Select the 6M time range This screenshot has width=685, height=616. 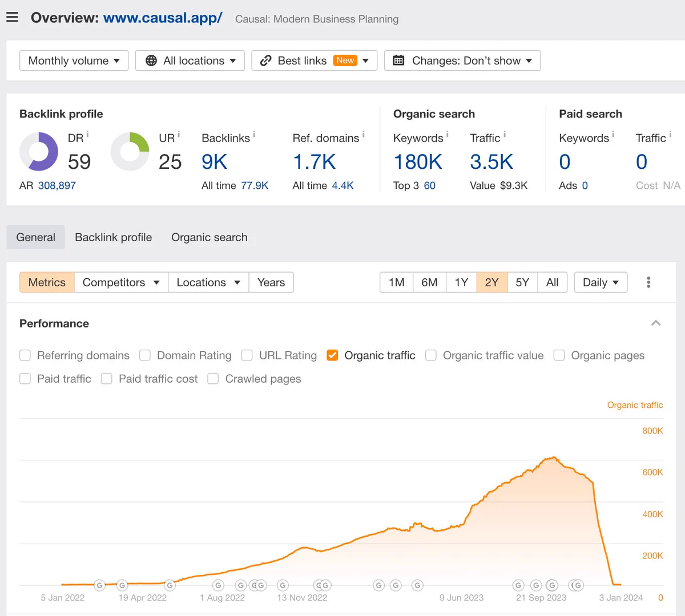point(429,282)
